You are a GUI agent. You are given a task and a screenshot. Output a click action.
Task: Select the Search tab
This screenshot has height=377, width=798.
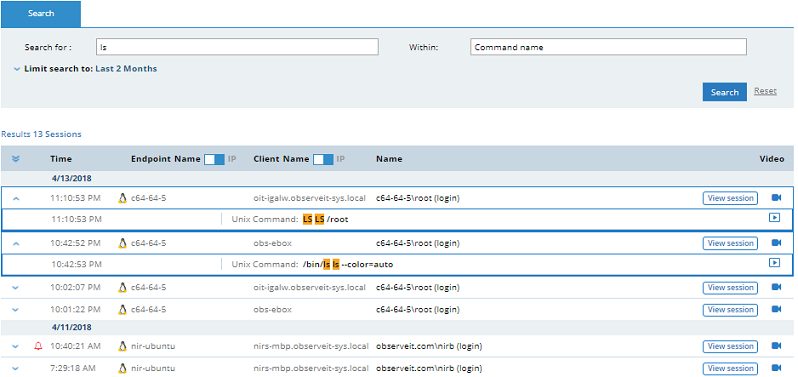click(x=41, y=14)
